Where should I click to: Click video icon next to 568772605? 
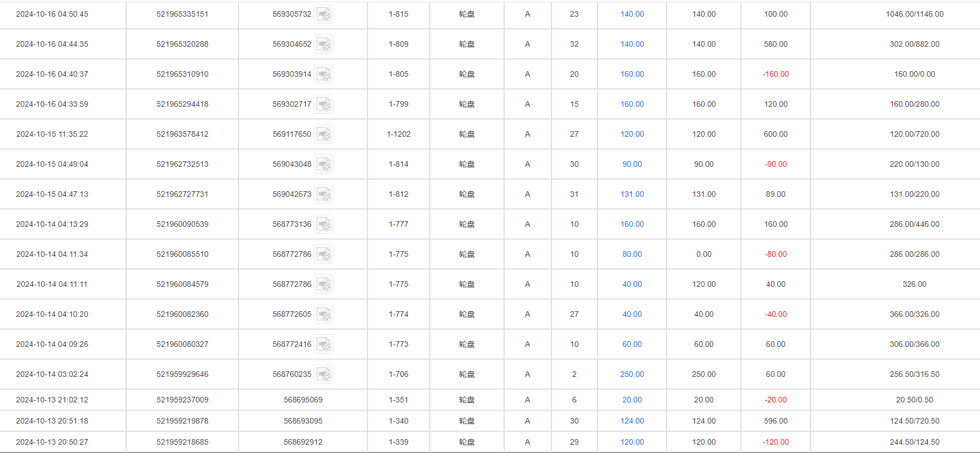tap(324, 315)
